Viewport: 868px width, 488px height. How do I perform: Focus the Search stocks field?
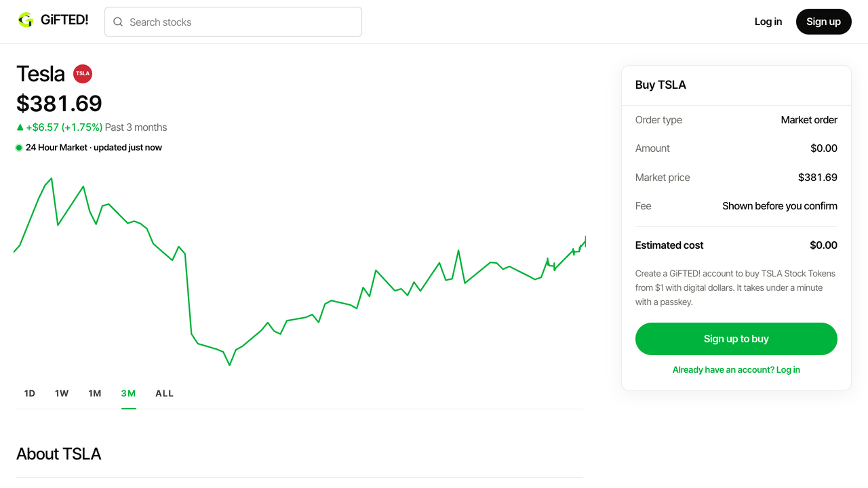[233, 22]
